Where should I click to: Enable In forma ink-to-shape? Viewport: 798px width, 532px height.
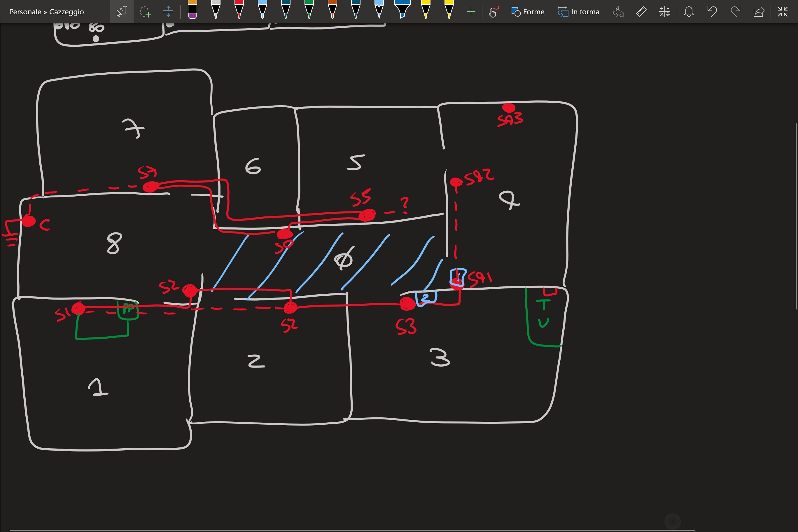578,12
